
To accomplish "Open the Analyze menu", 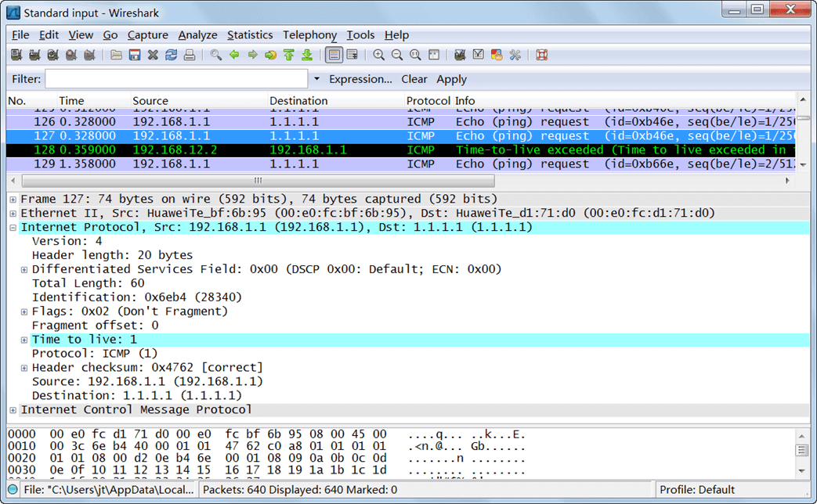I will coord(197,35).
